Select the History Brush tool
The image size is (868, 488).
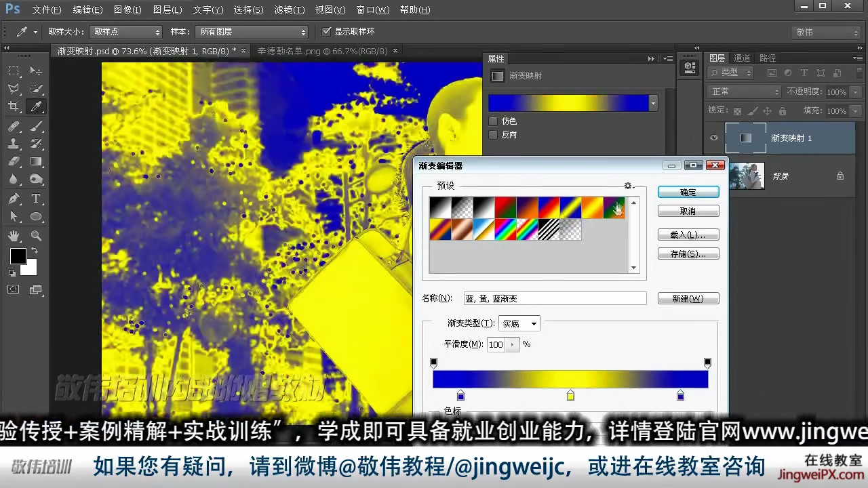click(37, 144)
